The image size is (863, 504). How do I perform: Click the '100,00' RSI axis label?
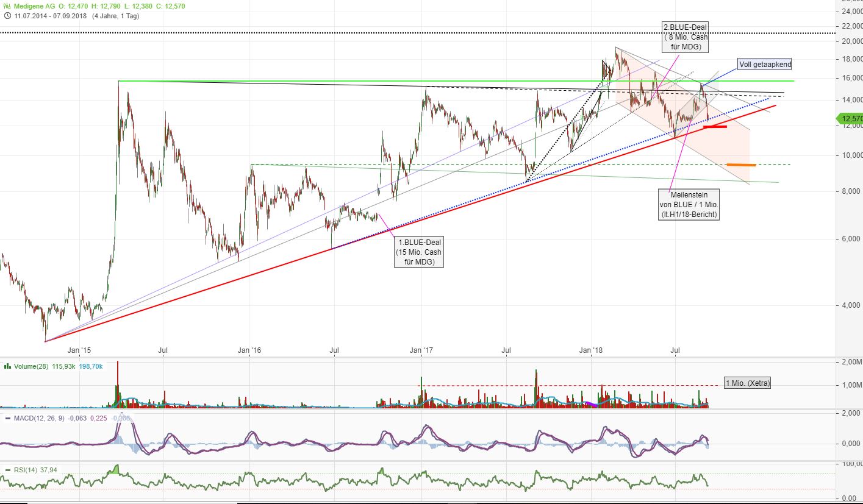(852, 465)
